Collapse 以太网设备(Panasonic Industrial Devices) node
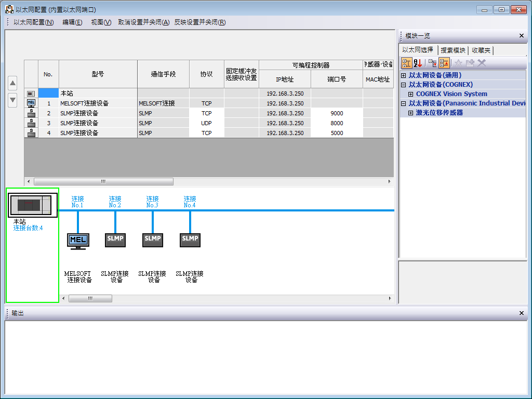 [x=403, y=103]
